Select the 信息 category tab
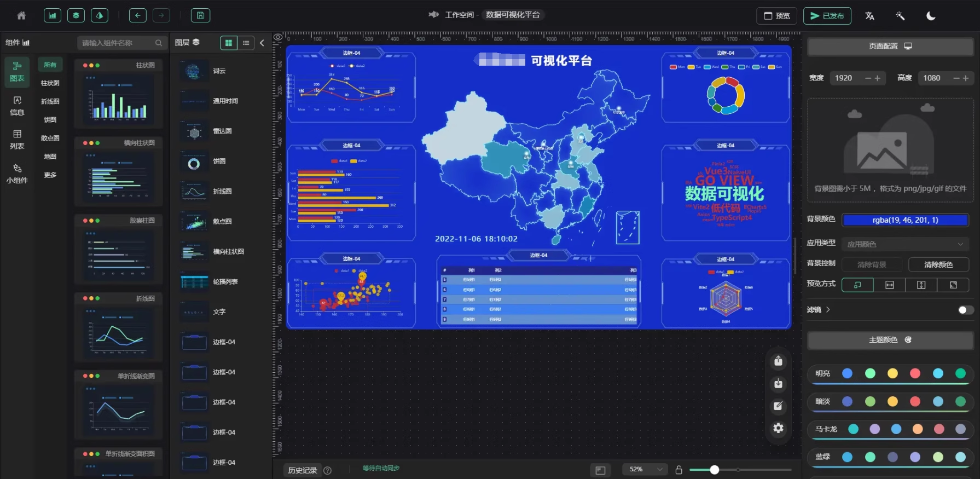This screenshot has width=980, height=479. point(17,106)
